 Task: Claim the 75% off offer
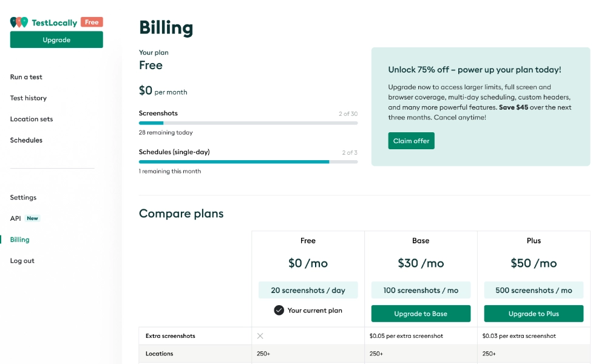[x=411, y=140]
